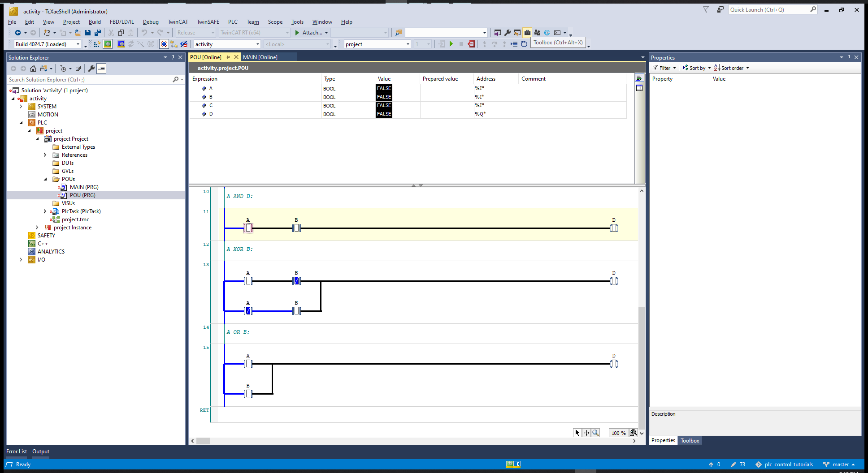This screenshot has width=868, height=473.
Task: Click the Home icon in Solution Explorer
Action: click(33, 69)
